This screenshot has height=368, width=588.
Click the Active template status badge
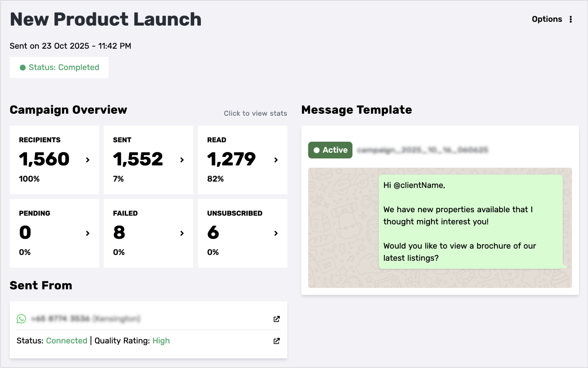click(x=330, y=150)
